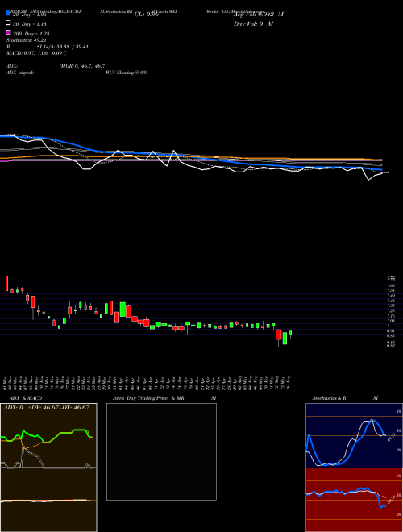403x532 pixels.
Task: Click the "ADX signal:" label
Action: (20, 73)
